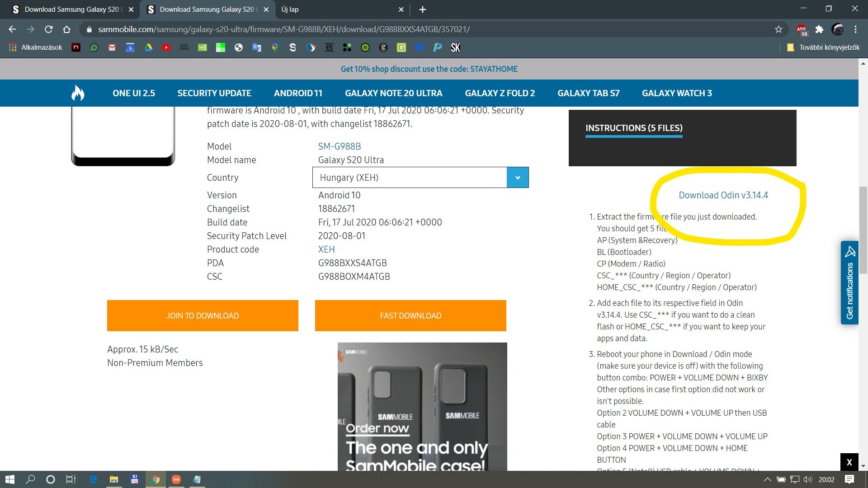Go to the home page icon
Viewport: 868px width, 488px height.
pos(66,29)
